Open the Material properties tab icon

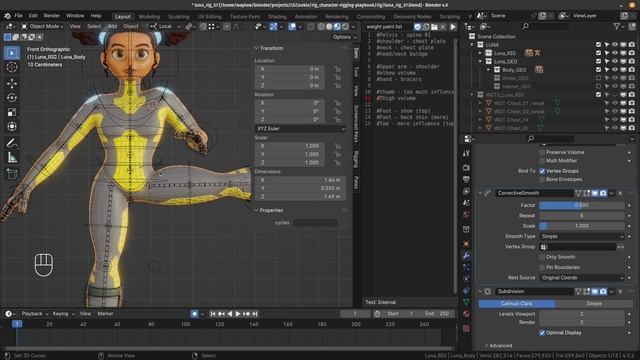click(x=466, y=313)
